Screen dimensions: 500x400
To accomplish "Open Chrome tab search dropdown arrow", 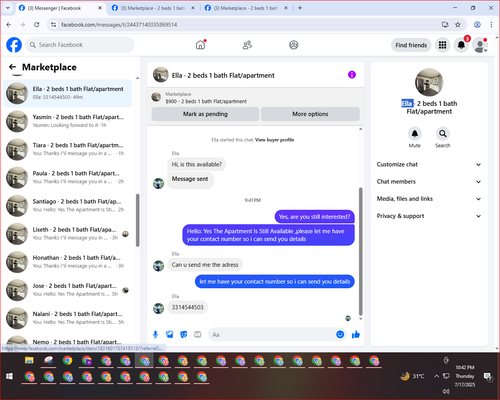I will 8,8.
